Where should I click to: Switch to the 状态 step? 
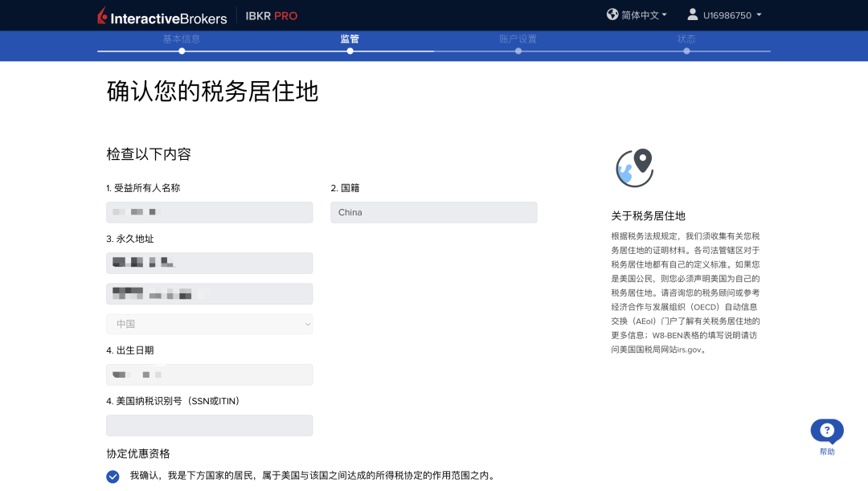point(686,39)
